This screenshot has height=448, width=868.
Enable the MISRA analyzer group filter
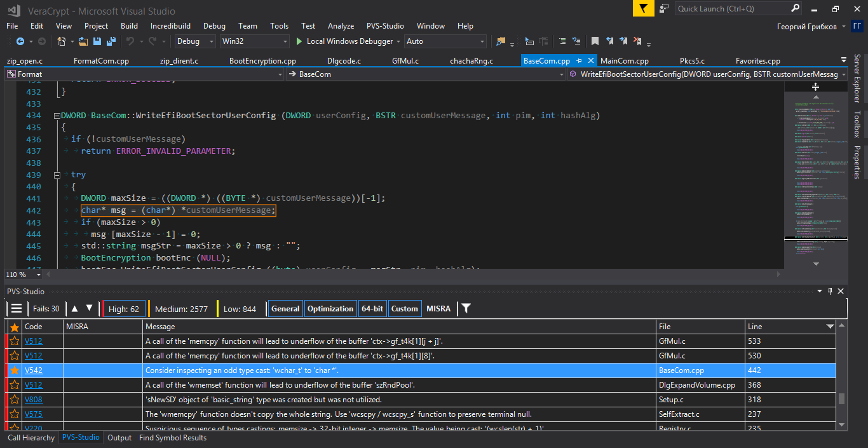click(438, 309)
